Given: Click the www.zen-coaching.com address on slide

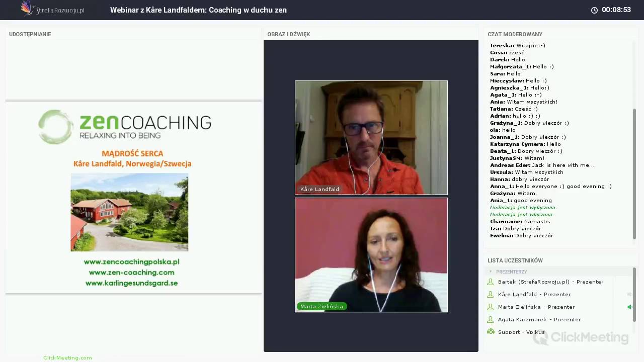Looking at the screenshot, I should [x=131, y=273].
